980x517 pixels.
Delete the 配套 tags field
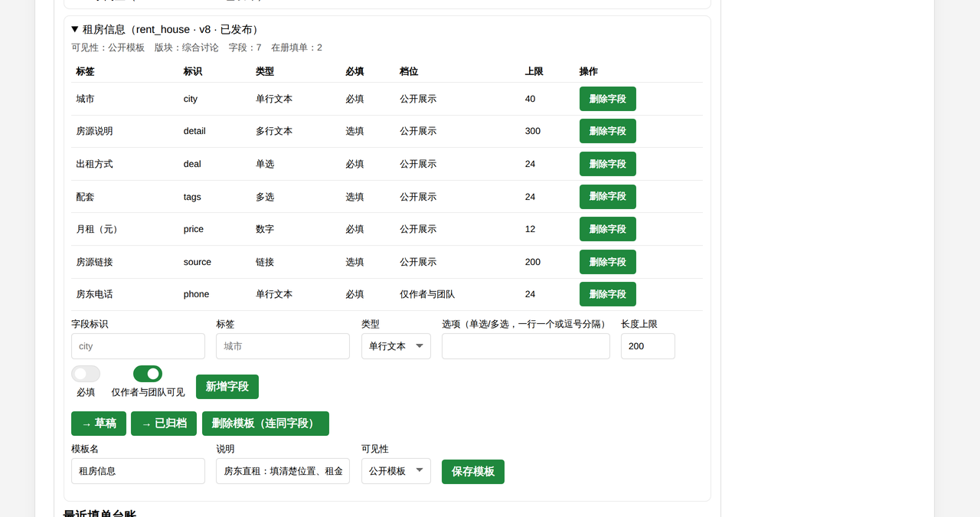[x=607, y=196]
